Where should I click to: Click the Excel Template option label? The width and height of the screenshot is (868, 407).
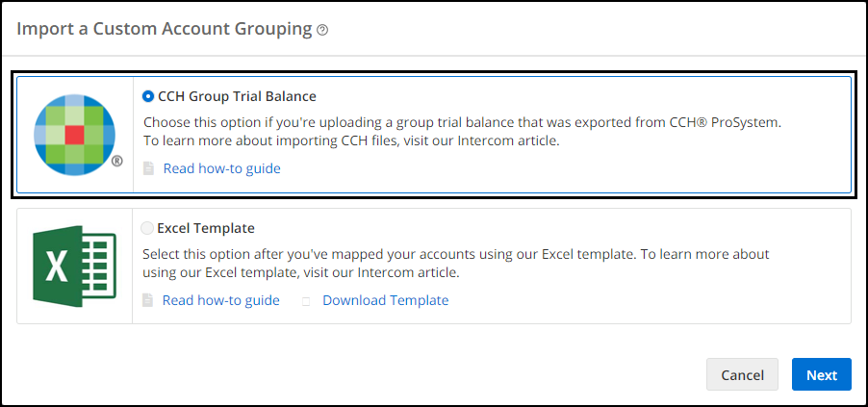click(x=206, y=228)
